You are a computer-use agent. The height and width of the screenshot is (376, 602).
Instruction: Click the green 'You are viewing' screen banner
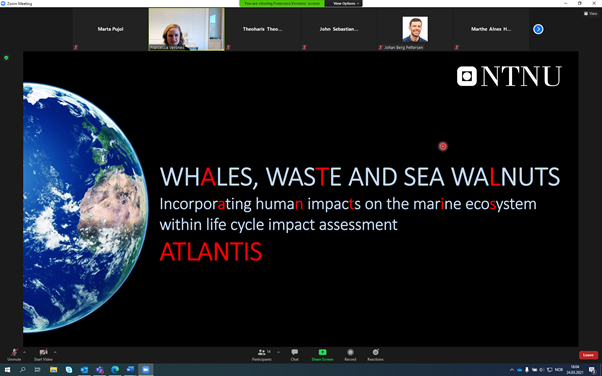(282, 3)
